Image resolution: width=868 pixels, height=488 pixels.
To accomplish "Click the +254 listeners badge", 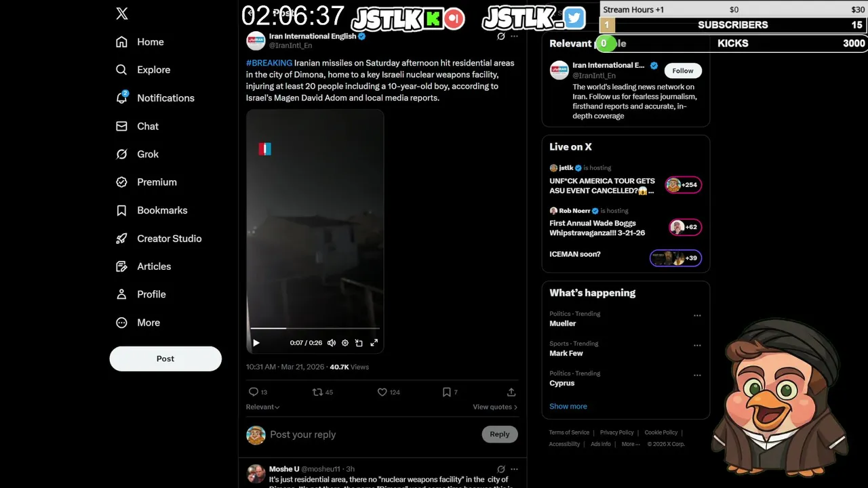I will click(x=684, y=184).
